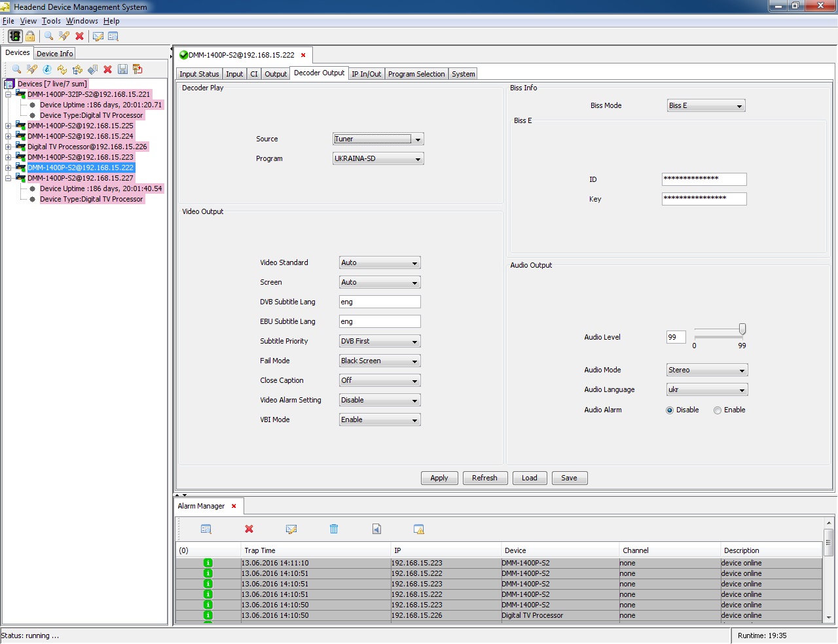Click the warning window icon in Alarm Manager
The image size is (838, 644).
point(419,529)
